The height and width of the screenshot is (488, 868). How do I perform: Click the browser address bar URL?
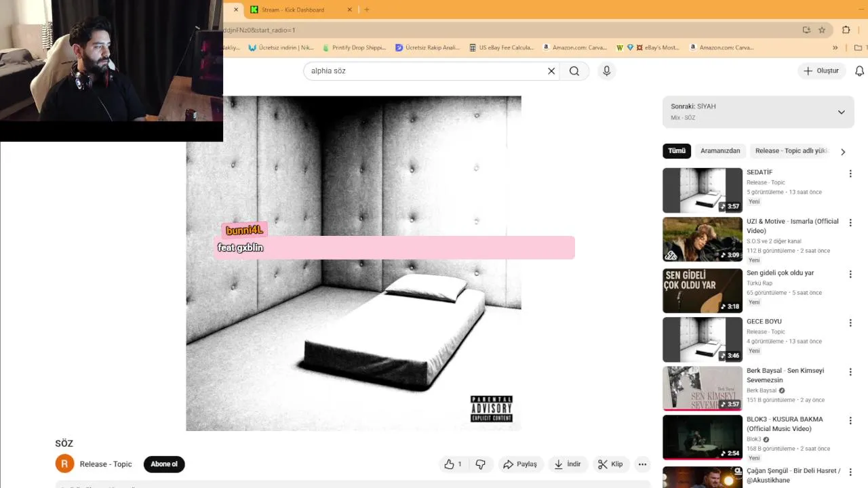tap(509, 30)
